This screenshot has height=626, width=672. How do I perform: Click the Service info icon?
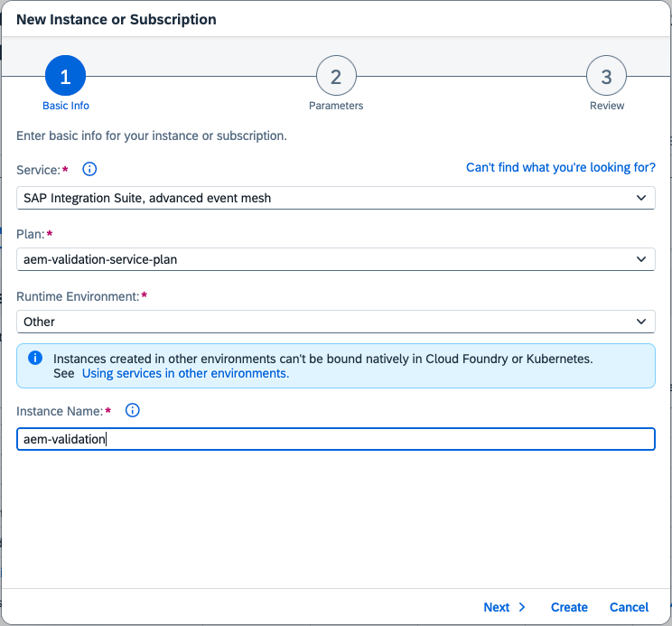(x=89, y=169)
